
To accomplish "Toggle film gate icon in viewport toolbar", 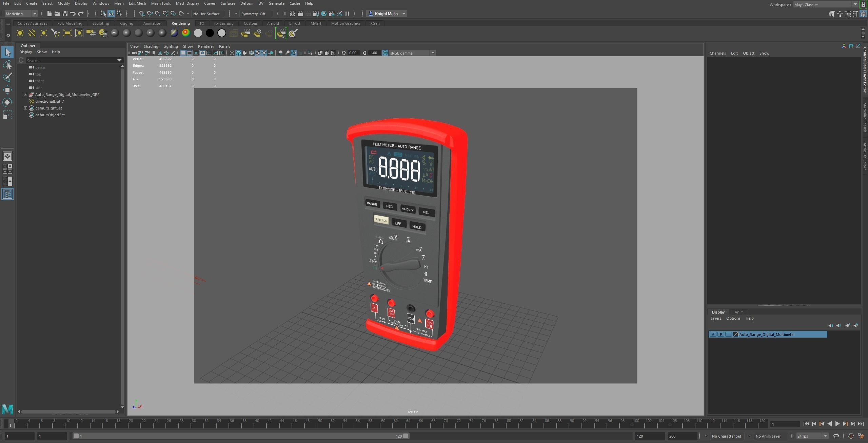I will click(190, 53).
